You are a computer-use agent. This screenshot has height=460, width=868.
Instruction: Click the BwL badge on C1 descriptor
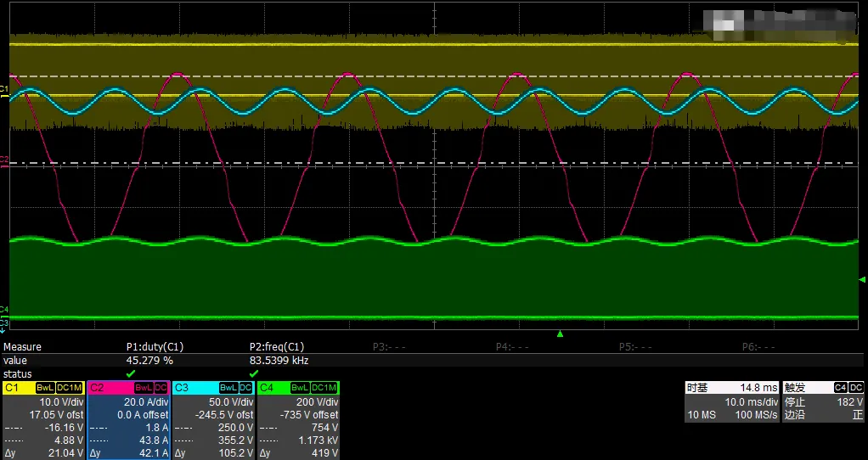(46, 387)
